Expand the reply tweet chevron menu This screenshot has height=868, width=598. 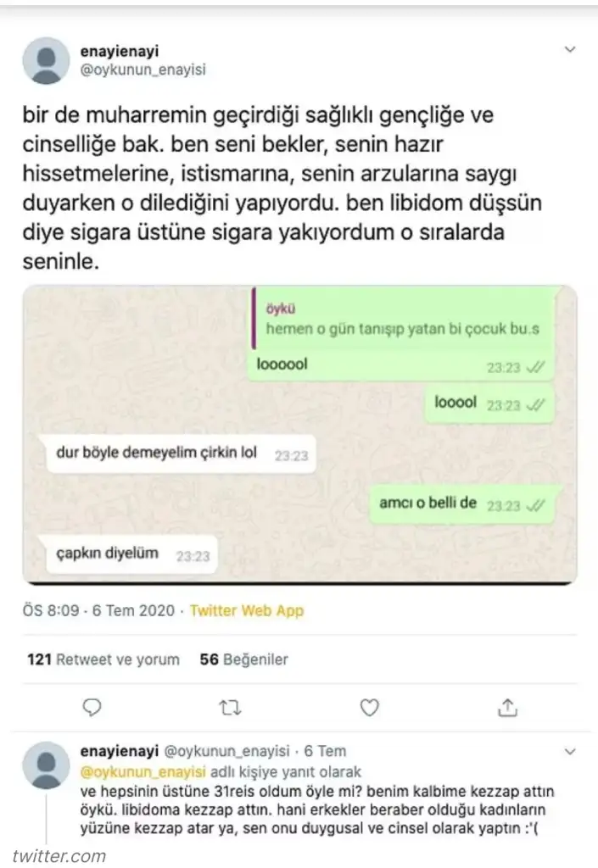point(570,751)
